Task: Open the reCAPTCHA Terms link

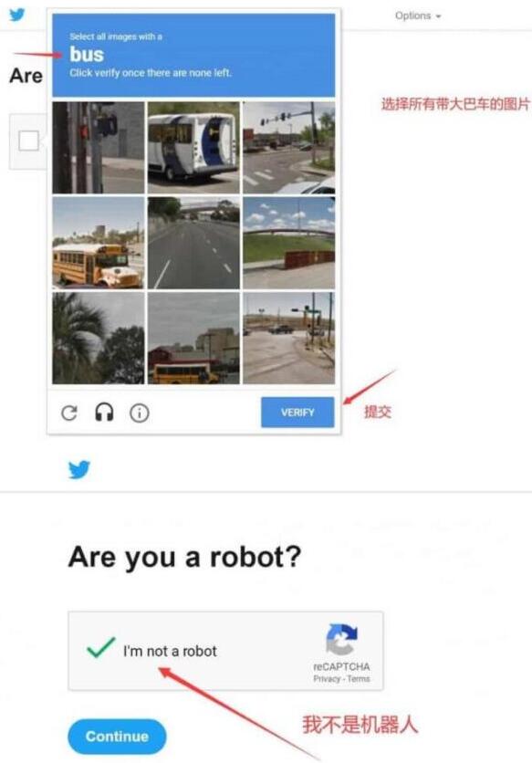Action: point(359,678)
